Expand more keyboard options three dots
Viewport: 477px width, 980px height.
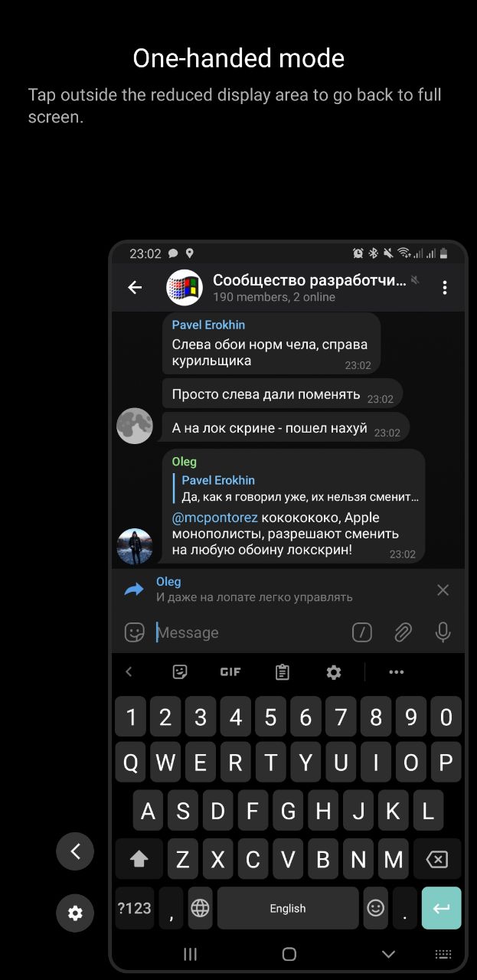396,672
